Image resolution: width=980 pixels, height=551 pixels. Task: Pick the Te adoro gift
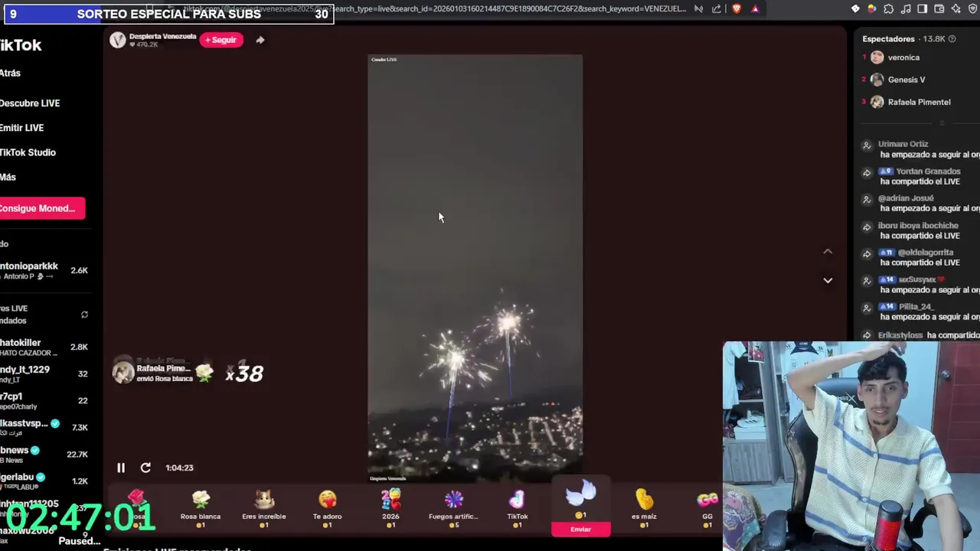coord(328,509)
